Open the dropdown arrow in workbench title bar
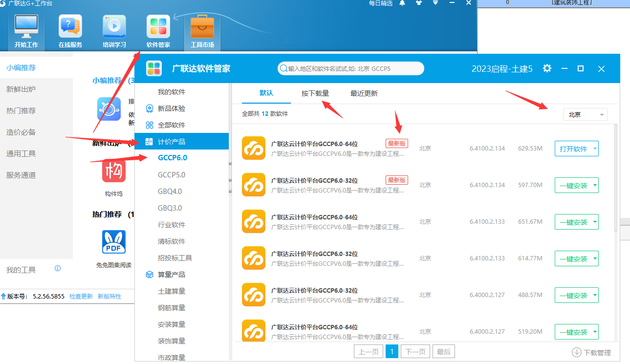 coord(435,3)
